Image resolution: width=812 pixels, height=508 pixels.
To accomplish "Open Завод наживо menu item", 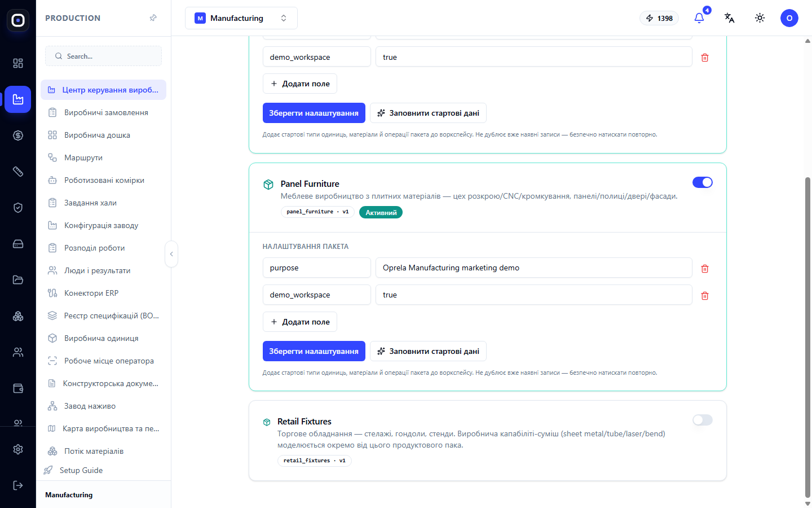I will point(103,406).
